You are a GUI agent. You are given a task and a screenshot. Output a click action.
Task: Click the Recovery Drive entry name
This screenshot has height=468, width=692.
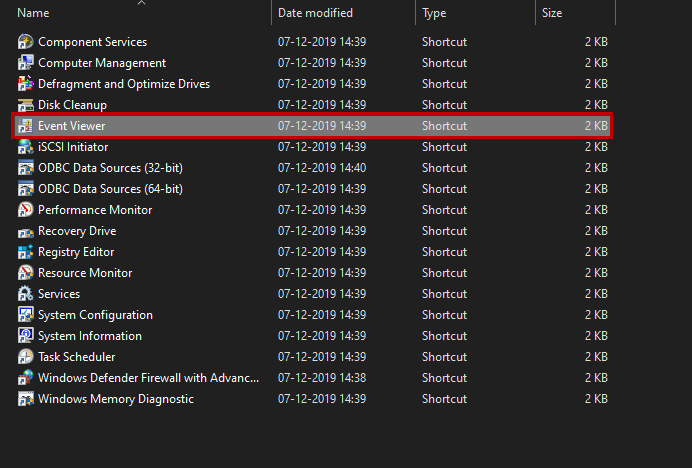[x=77, y=231]
